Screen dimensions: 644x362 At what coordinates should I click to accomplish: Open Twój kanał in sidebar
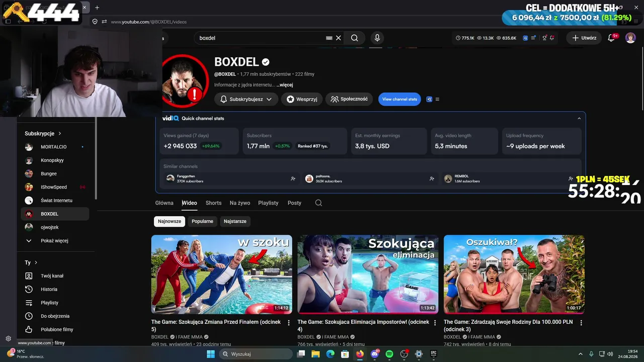55,276
